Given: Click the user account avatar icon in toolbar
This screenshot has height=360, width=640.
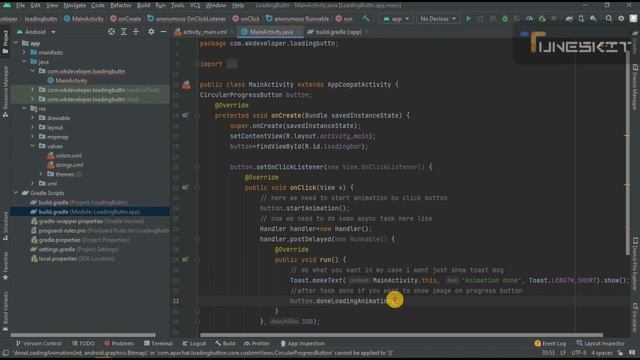Looking at the screenshot, I should coord(633,19).
